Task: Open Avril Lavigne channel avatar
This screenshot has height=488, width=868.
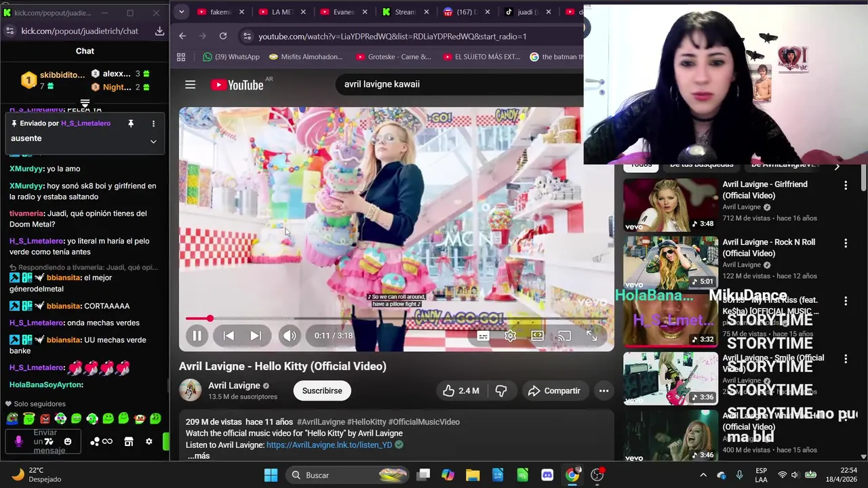Action: 190,390
